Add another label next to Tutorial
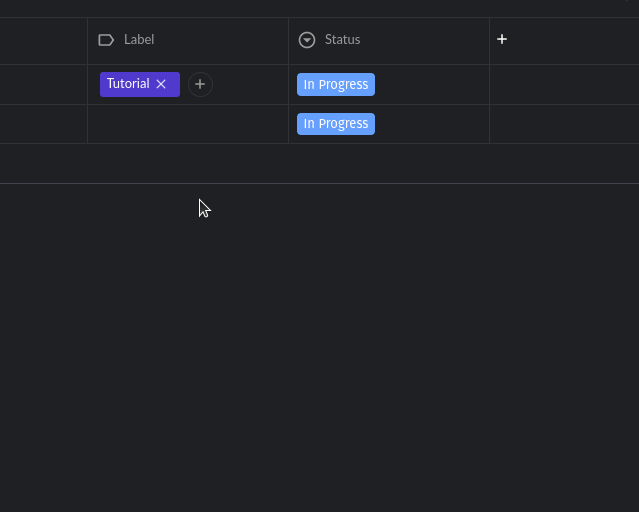This screenshot has width=639, height=512. click(200, 84)
